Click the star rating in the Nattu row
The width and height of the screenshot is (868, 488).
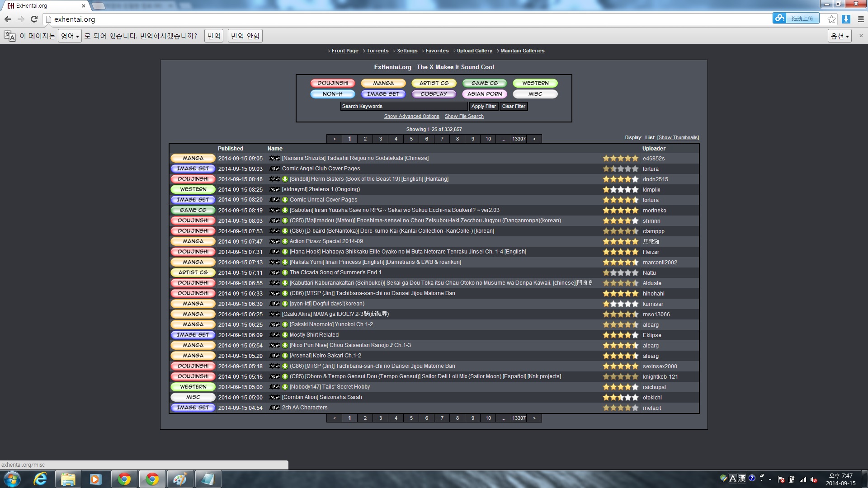pos(621,273)
